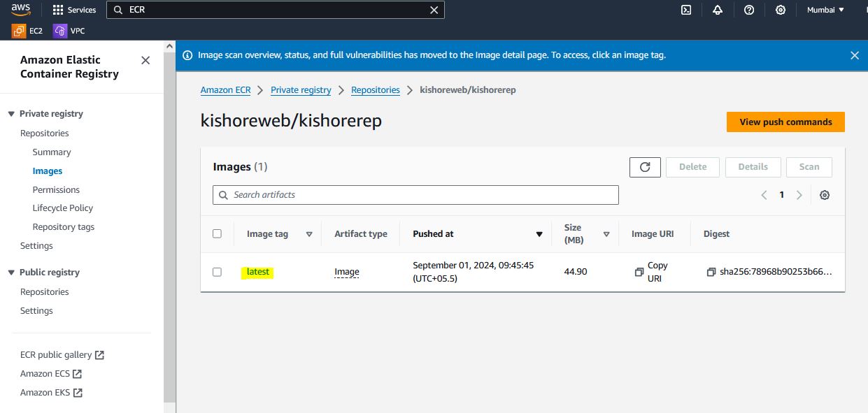868x413 pixels.
Task: Click the Search artifacts field
Action: [x=415, y=195]
